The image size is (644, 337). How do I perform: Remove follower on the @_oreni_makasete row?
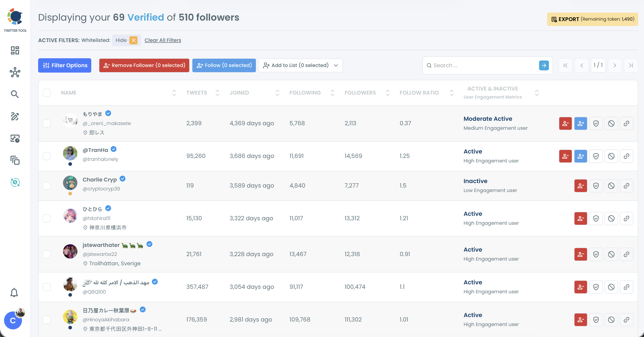click(x=565, y=123)
